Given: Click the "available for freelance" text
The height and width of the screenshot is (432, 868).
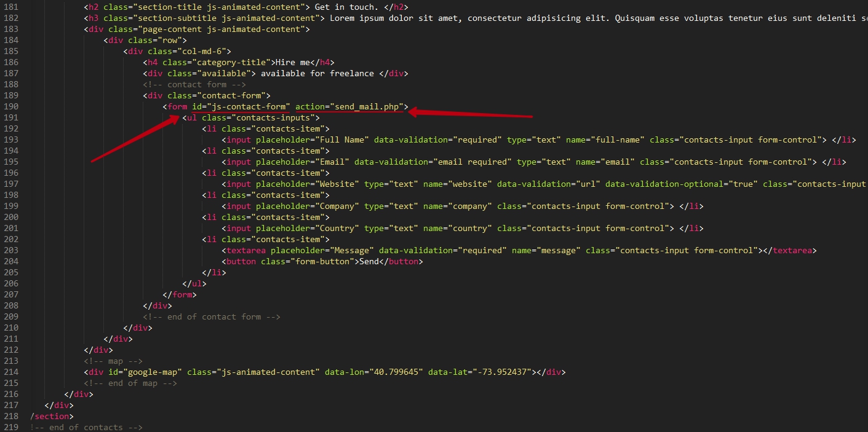Looking at the screenshot, I should (x=317, y=73).
